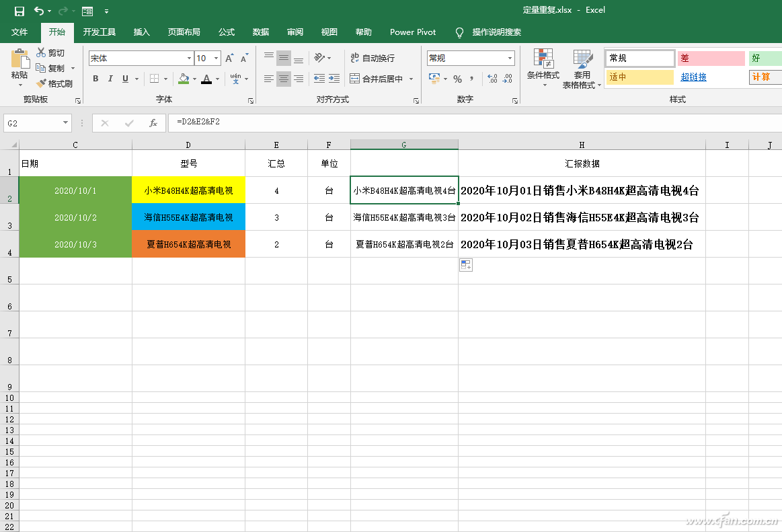This screenshot has width=782, height=532.
Task: Click the formula bar showing =D2&E2&F2
Action: (x=474, y=122)
